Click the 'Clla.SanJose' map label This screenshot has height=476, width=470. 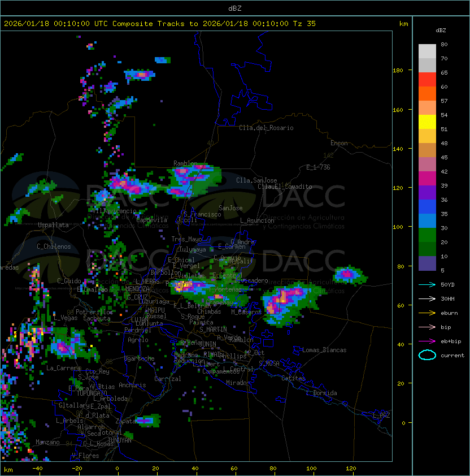click(256, 180)
